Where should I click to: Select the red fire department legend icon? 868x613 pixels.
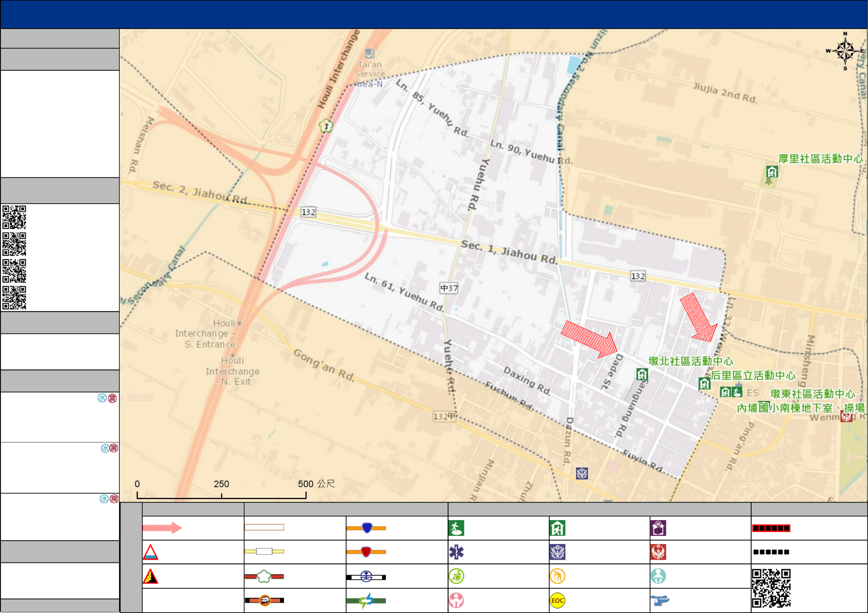click(658, 552)
